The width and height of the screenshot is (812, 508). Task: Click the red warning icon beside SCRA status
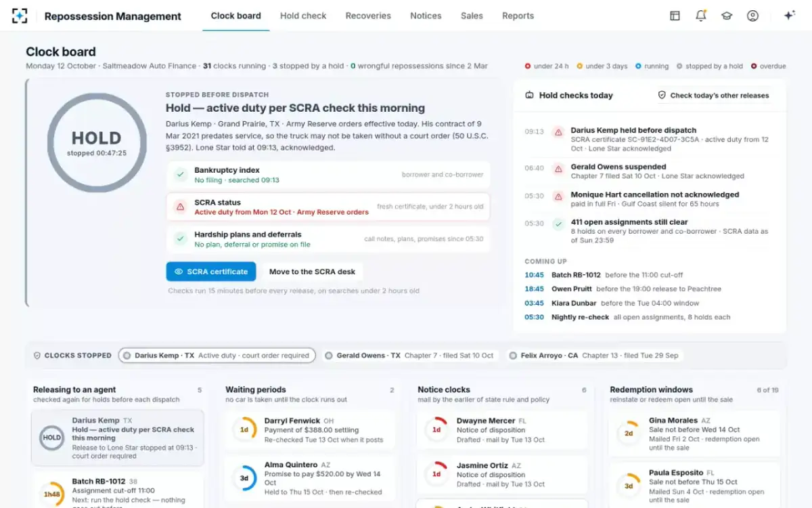click(180, 207)
